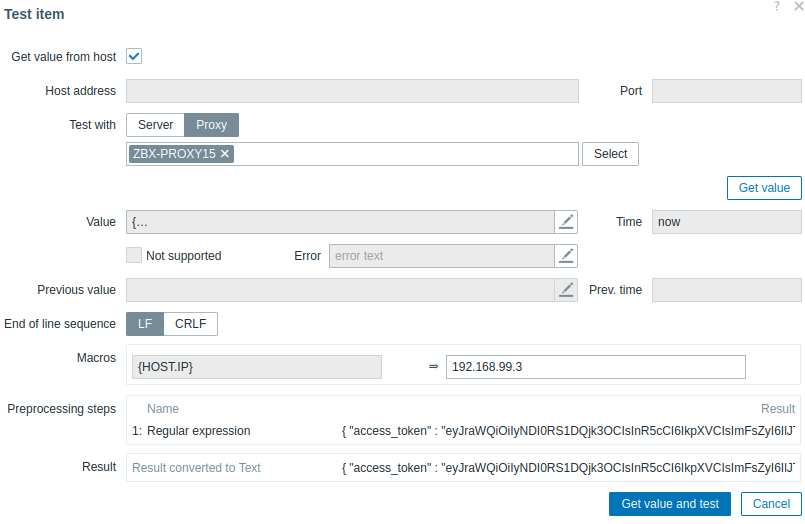Choose LF end of line sequence
Screen dimensions: 805x524
(145, 324)
